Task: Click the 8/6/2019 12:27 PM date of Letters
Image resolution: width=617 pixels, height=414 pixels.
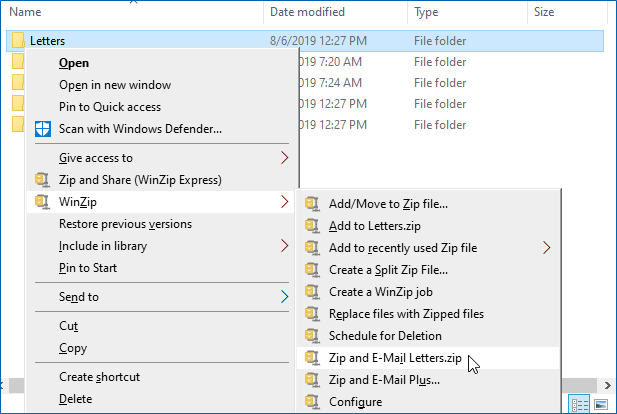Action: click(x=318, y=41)
